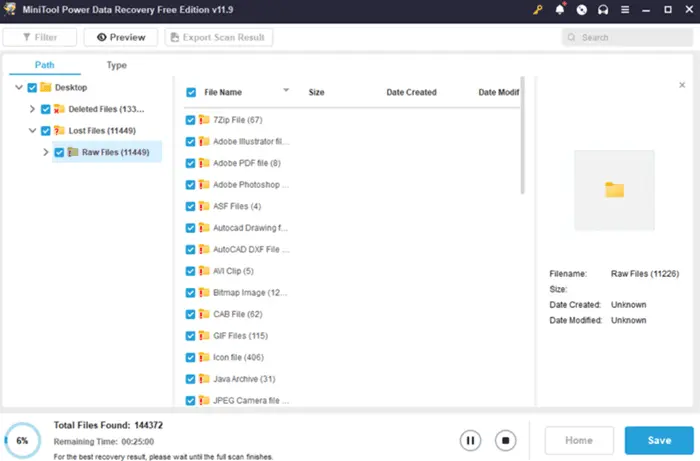
Task: Expand the Deleted Files node
Action: click(x=32, y=109)
